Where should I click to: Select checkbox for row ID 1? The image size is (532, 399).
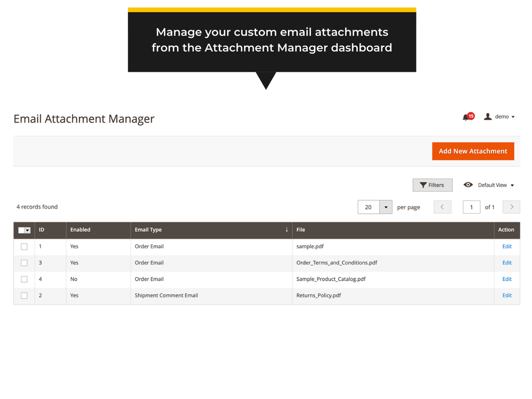click(24, 247)
